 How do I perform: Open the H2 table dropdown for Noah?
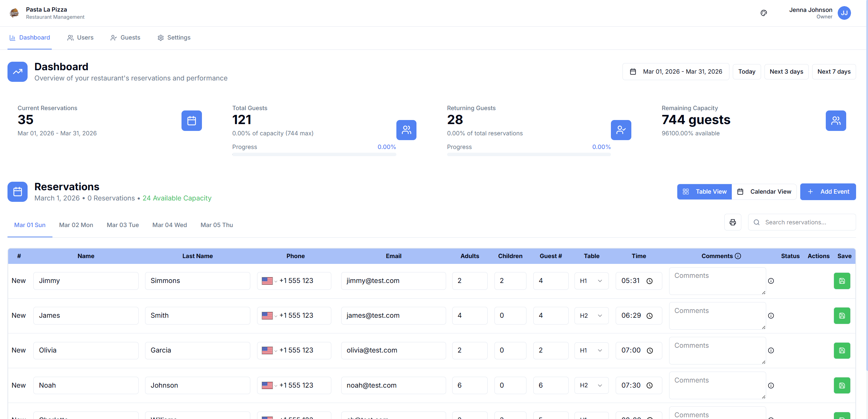(591, 385)
